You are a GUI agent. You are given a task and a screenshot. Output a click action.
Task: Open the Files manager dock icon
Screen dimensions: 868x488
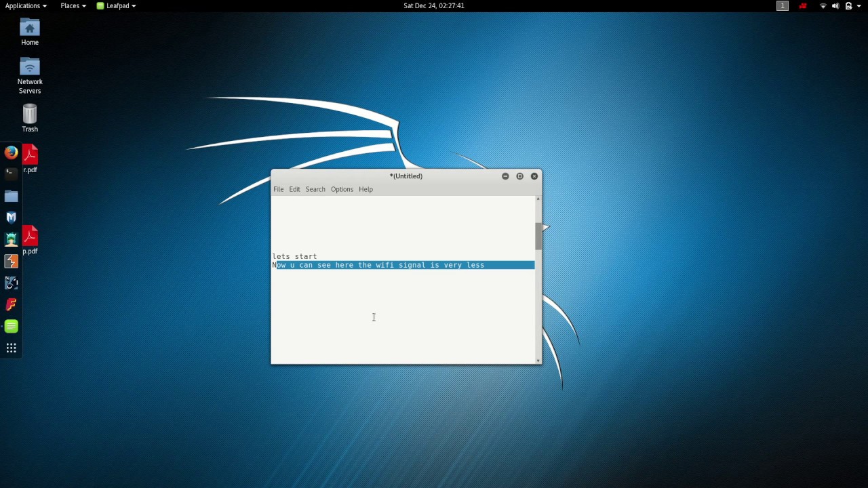(11, 196)
